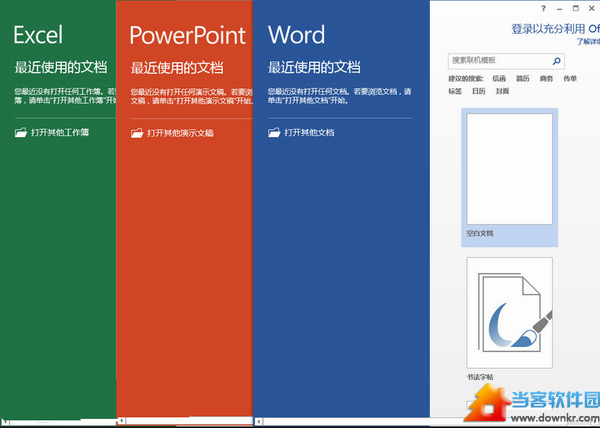Click the magnifier icon in Word's template search
The image size is (600, 428).
(556, 60)
